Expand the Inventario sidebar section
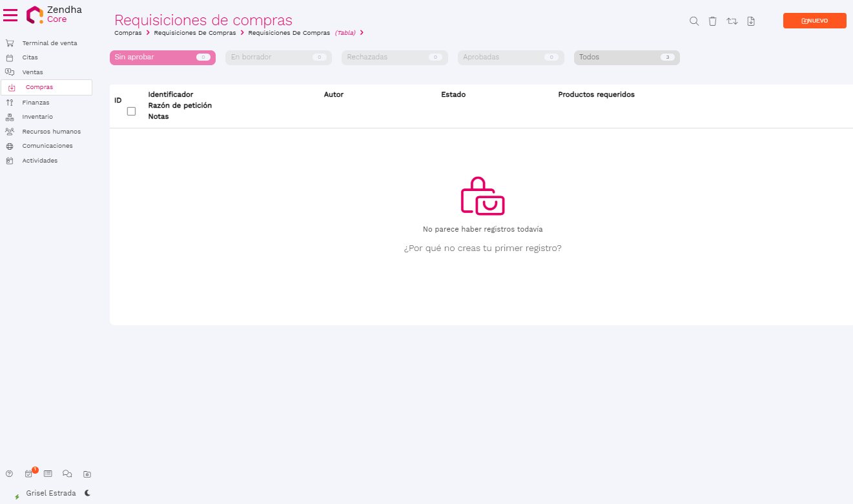The width and height of the screenshot is (853, 504). point(37,117)
